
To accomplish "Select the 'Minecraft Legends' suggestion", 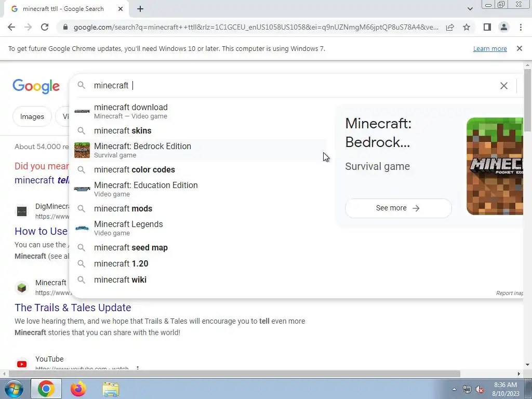I will coord(198,229).
